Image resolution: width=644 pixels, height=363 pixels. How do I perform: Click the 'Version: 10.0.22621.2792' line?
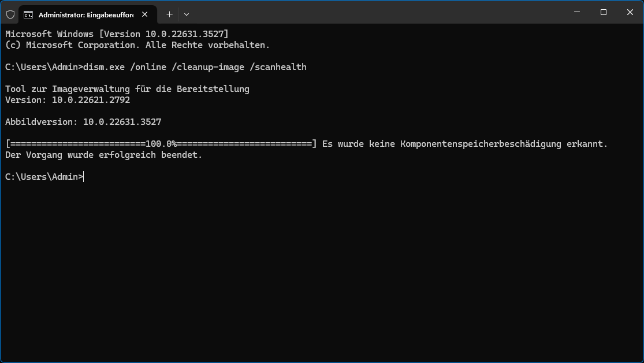pyautogui.click(x=68, y=100)
